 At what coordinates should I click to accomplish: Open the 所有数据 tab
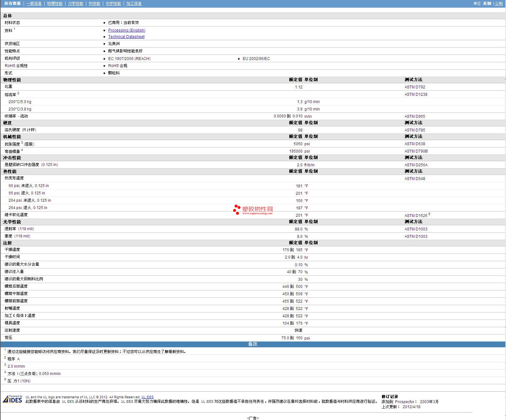tap(12, 4)
